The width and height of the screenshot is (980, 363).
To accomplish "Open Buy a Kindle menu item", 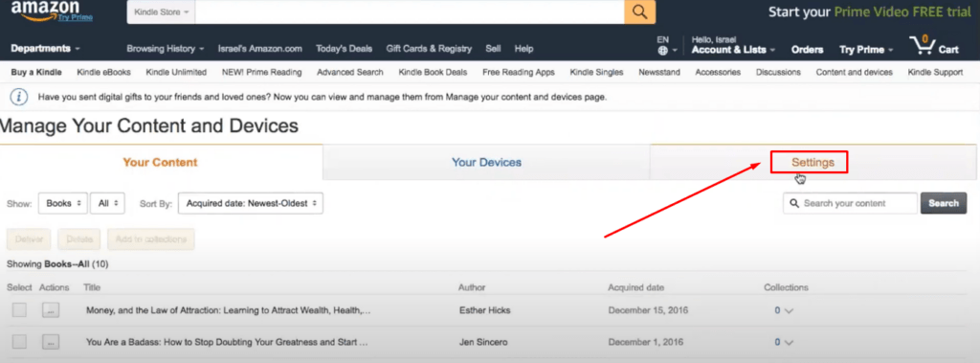I will pos(36,72).
